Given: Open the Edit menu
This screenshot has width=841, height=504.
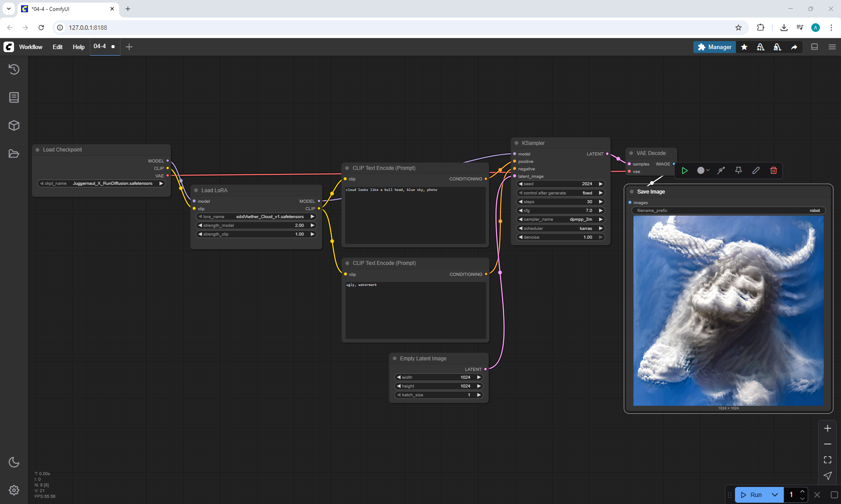Looking at the screenshot, I should 57,47.
